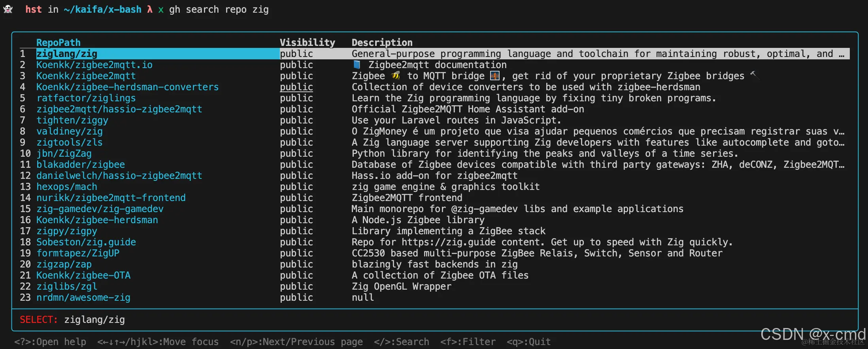Click description 'Use your Laravel routes in JavaScript.'
Image resolution: width=868 pixels, height=349 pixels.
pos(457,120)
